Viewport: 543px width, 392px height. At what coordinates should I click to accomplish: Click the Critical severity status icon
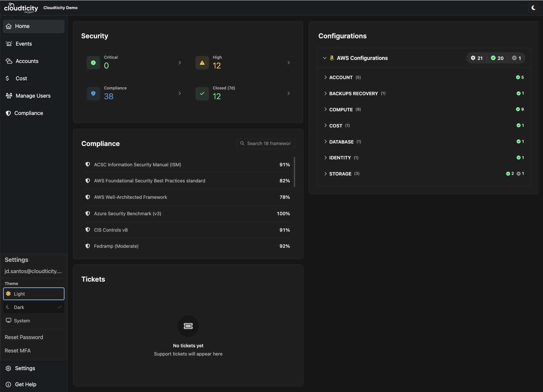pyautogui.click(x=93, y=63)
